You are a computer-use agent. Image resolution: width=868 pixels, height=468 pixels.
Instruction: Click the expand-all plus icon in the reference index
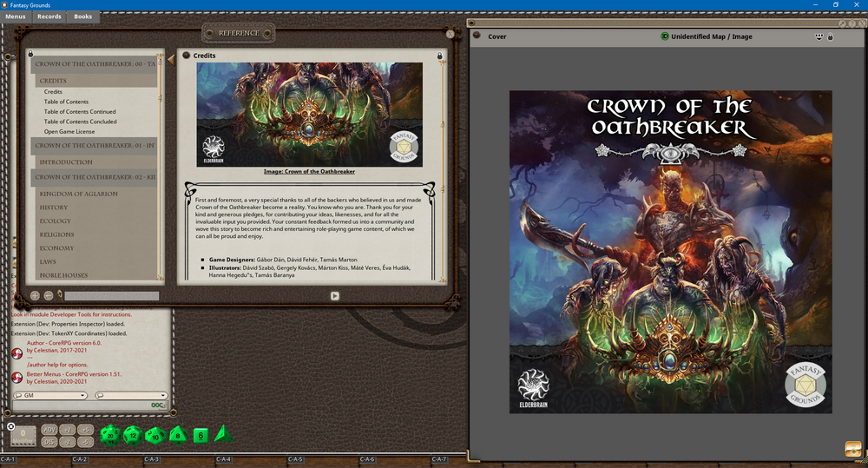pyautogui.click(x=36, y=295)
